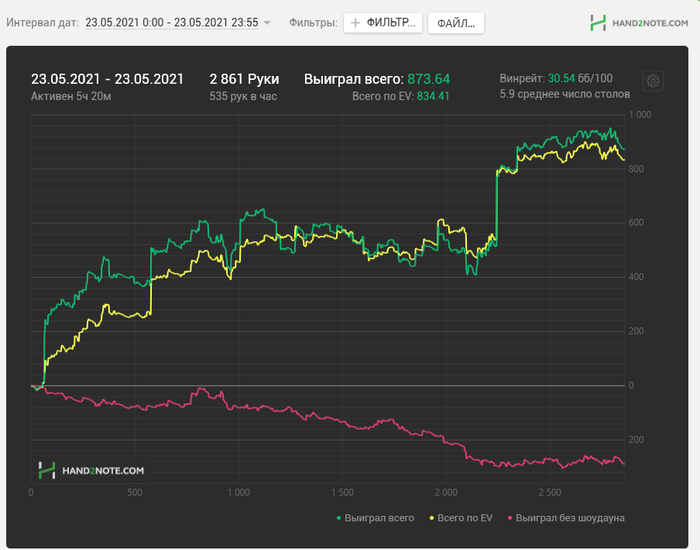Click the 873.64 total winnings value

(429, 79)
